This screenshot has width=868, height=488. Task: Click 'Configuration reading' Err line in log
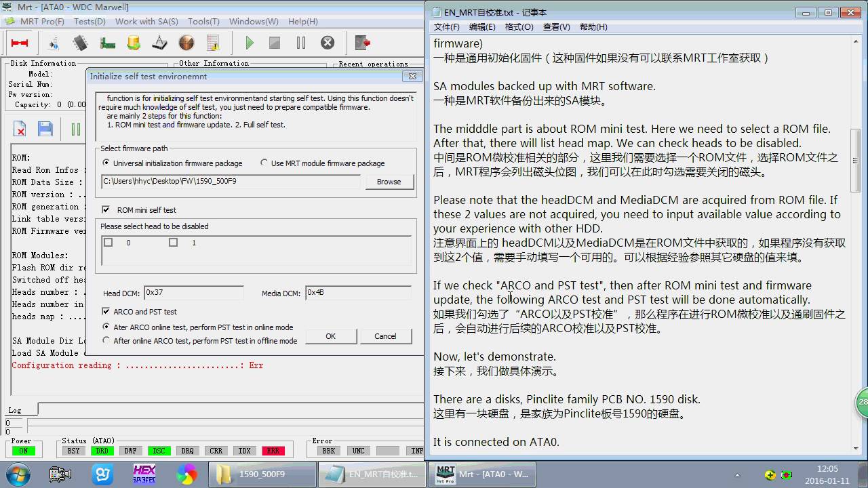[138, 365]
